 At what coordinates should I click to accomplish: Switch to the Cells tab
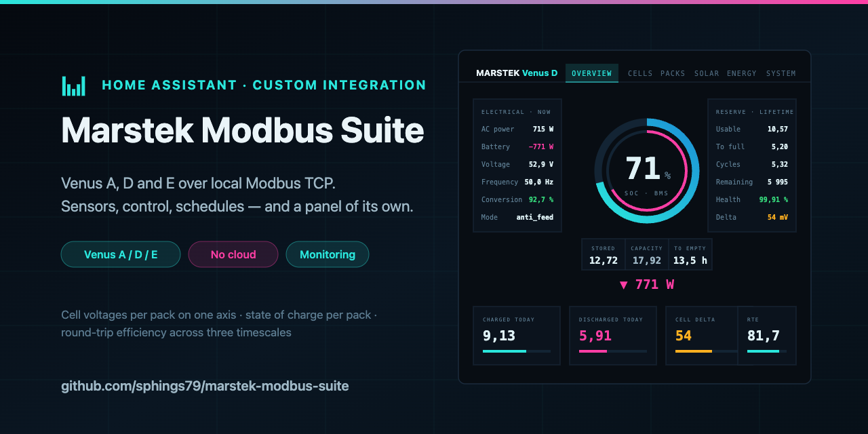(640, 73)
